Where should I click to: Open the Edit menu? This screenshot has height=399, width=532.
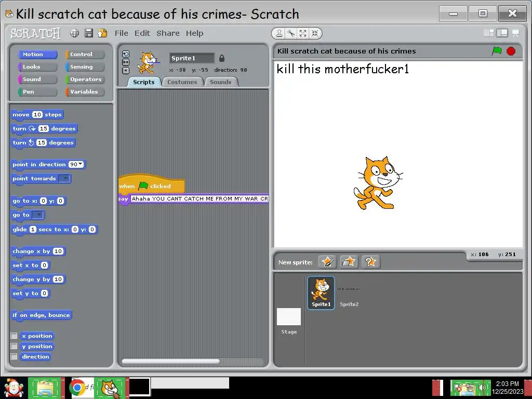pyautogui.click(x=142, y=33)
